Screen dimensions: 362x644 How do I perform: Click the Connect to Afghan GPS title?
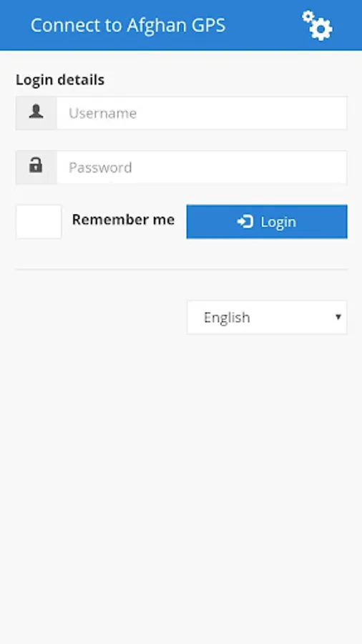(128, 26)
